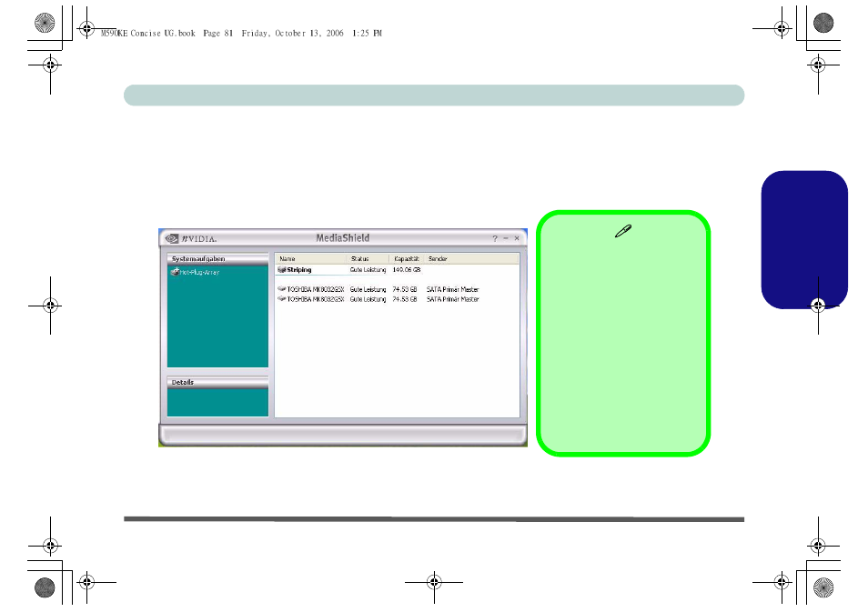
Task: Click the Hot-Plug-Array task icon
Action: point(174,272)
